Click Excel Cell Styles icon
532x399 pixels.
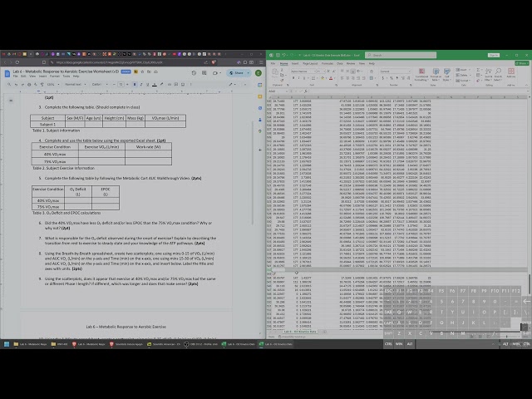[447, 74]
